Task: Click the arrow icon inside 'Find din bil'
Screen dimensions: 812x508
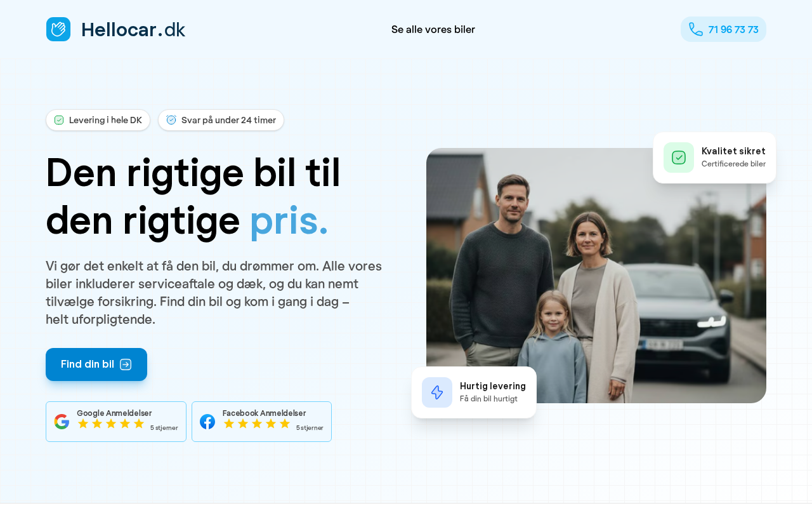Action: [x=126, y=364]
